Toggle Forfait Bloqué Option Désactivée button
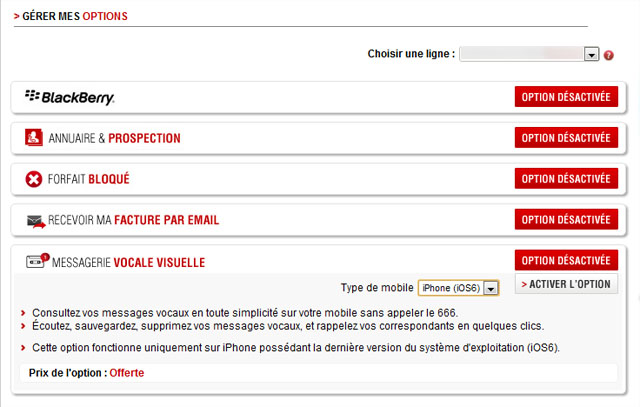 (566, 179)
